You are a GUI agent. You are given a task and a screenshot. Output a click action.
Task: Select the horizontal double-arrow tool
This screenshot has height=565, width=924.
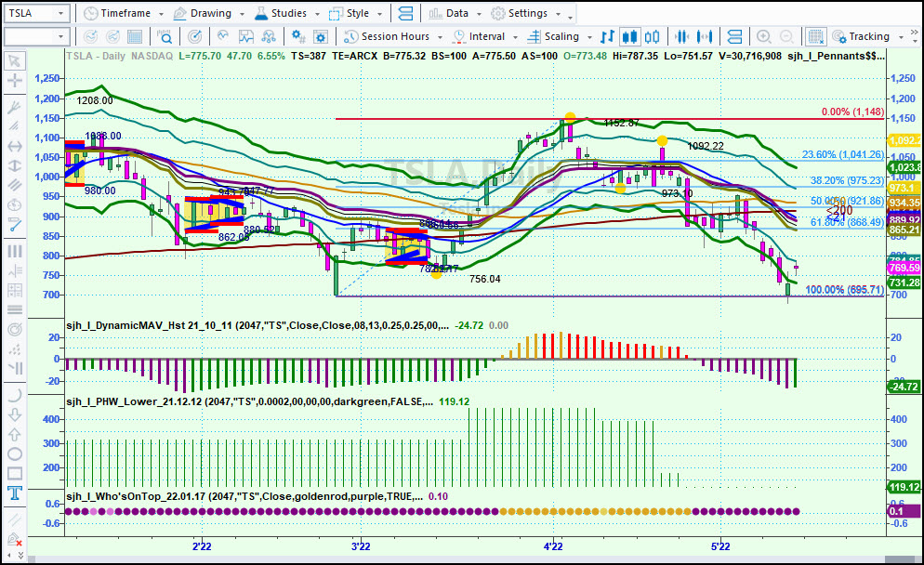click(15, 146)
